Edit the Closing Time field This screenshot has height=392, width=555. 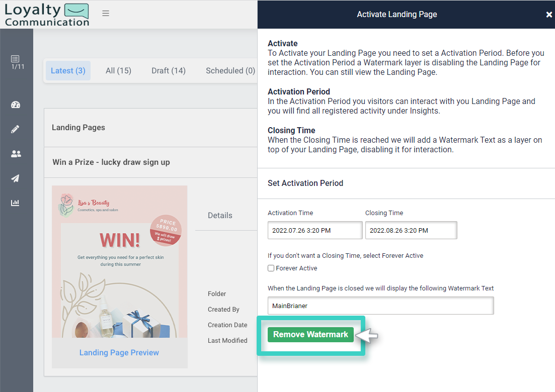(411, 230)
